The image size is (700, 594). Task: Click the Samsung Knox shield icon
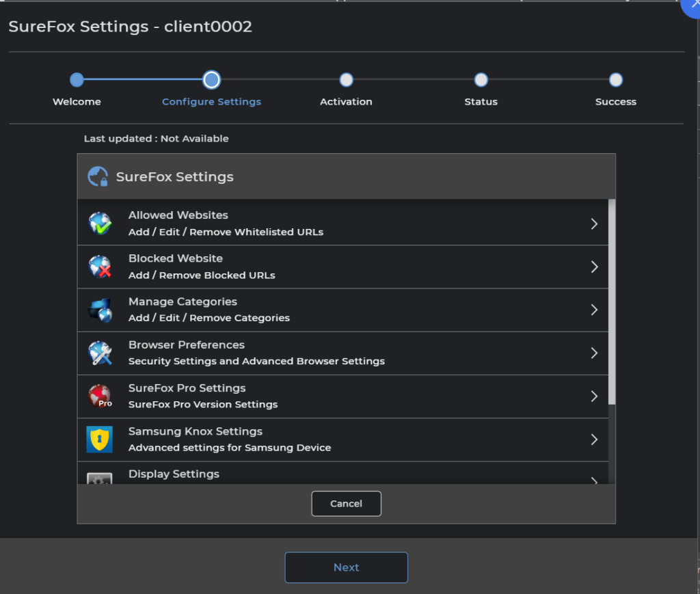(x=100, y=440)
